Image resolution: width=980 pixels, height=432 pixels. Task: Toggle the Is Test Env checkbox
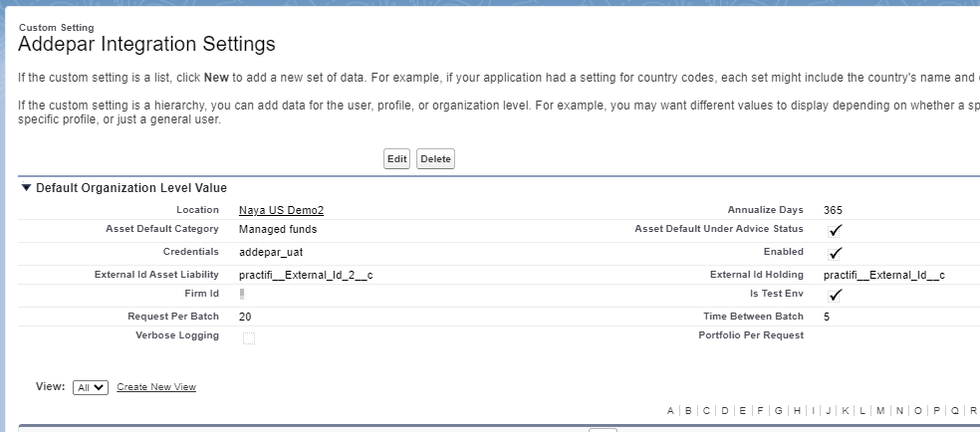coord(835,296)
